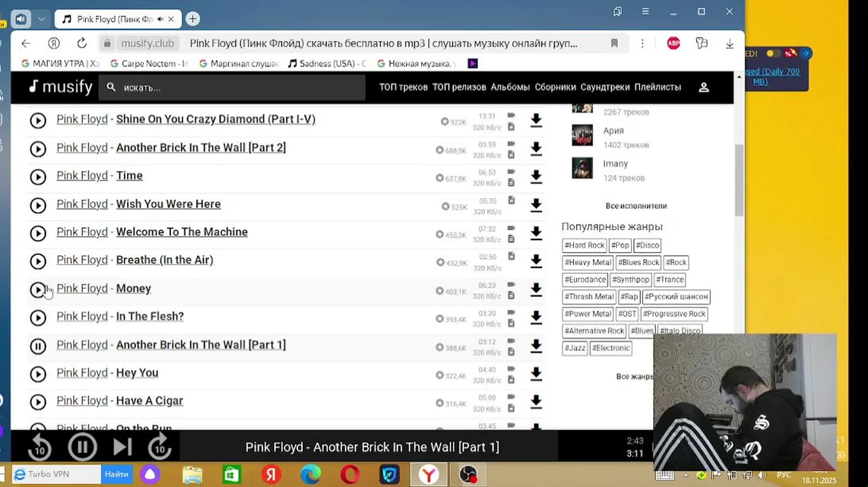Select the #Русский шансон genre tag

pos(676,296)
